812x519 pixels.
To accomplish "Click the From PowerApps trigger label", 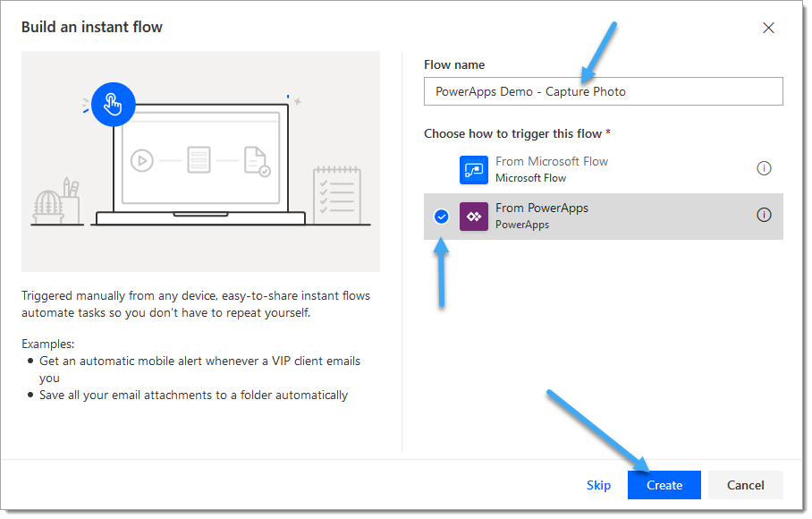I will pos(542,208).
